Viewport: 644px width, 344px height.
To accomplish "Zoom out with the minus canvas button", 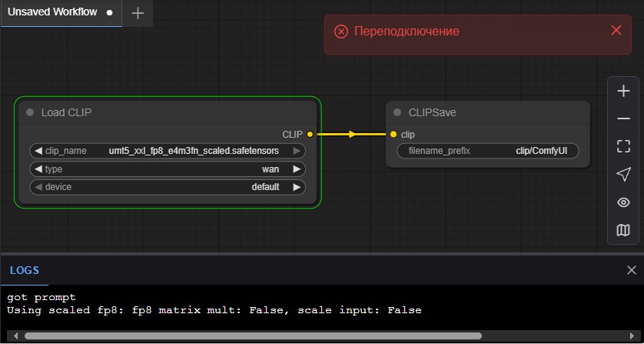I will 623,119.
